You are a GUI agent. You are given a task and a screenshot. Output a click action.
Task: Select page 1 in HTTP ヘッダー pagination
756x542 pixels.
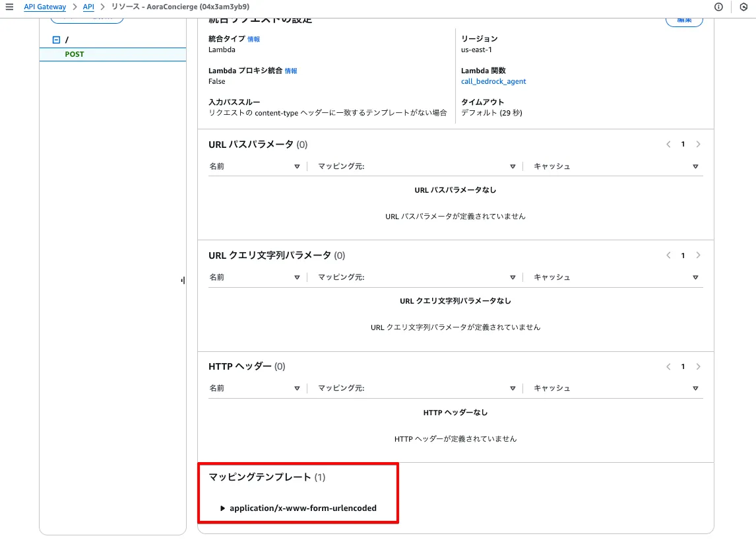point(683,366)
